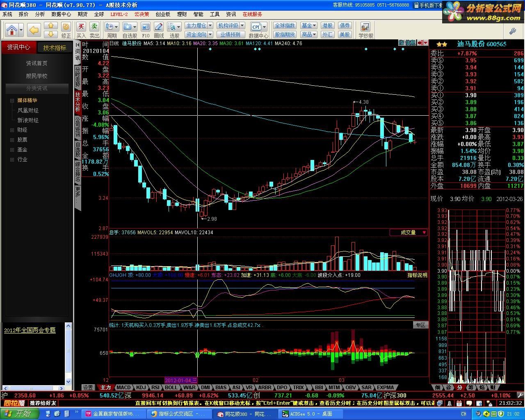Switch to the 资讯中心 tab
The width and height of the screenshot is (525, 420).
tap(18, 47)
